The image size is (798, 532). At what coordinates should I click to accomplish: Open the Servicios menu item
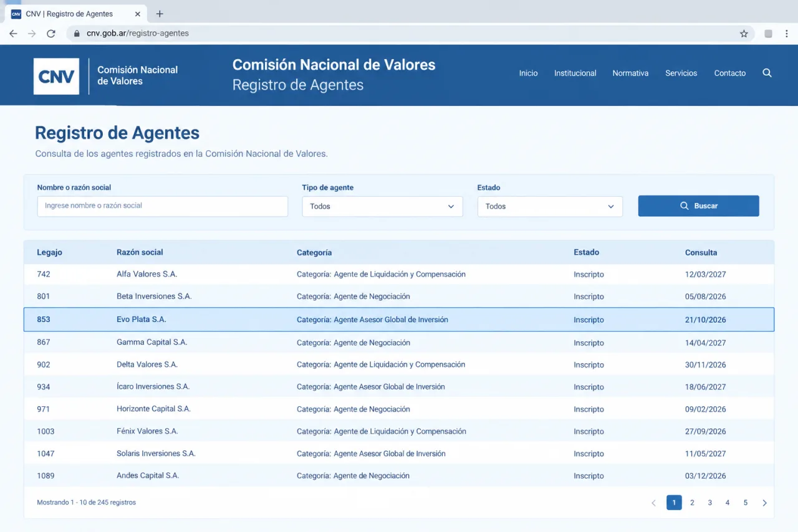coord(681,73)
